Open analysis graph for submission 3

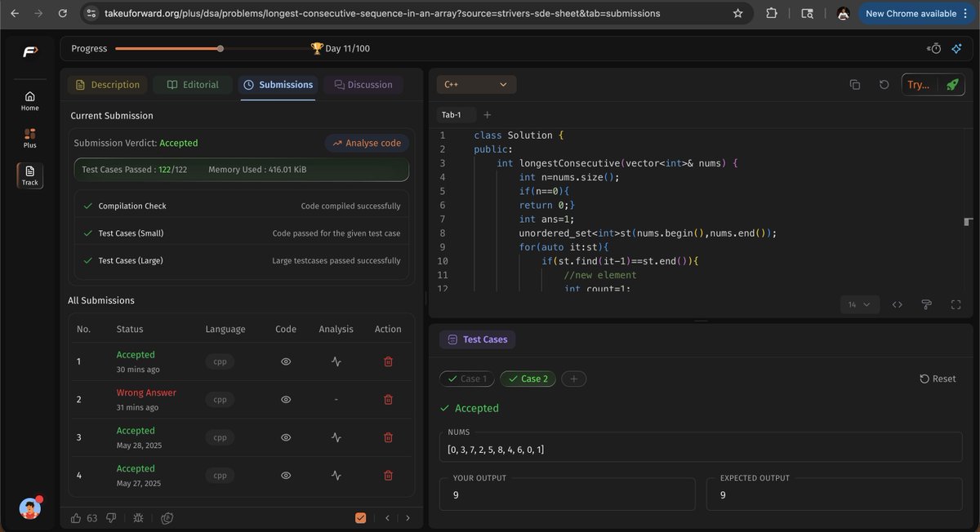[336, 437]
